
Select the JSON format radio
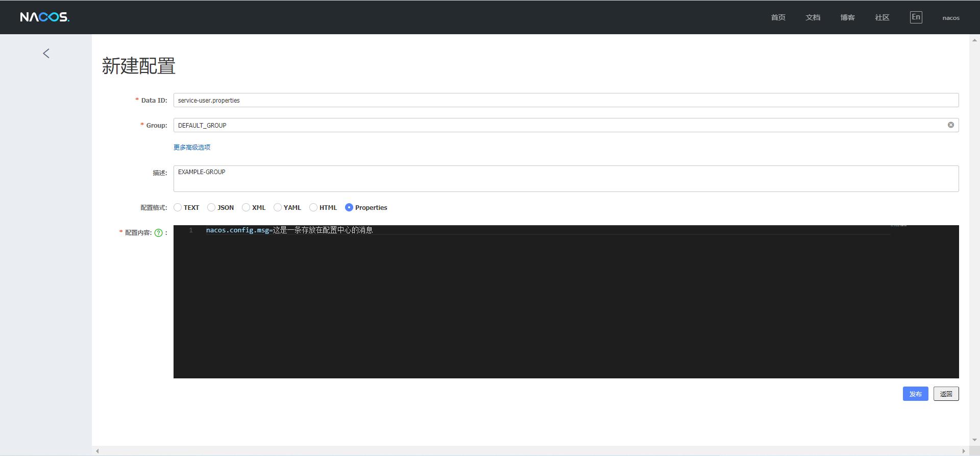click(x=211, y=207)
